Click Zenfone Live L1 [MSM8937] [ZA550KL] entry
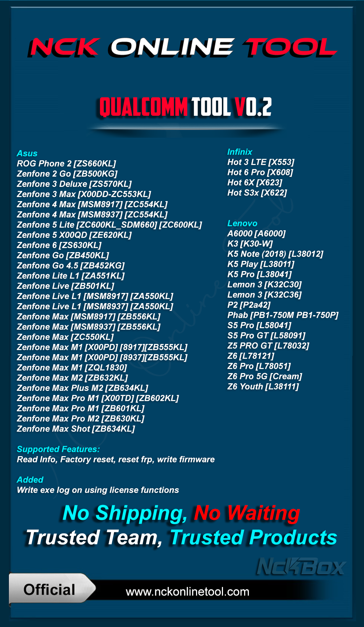This screenshot has width=364, height=627. (x=95, y=306)
